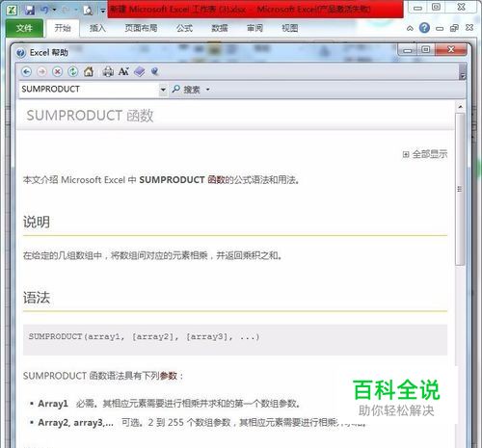Open the 视图 ribbon tab
This screenshot has height=448, width=482.
point(290,28)
